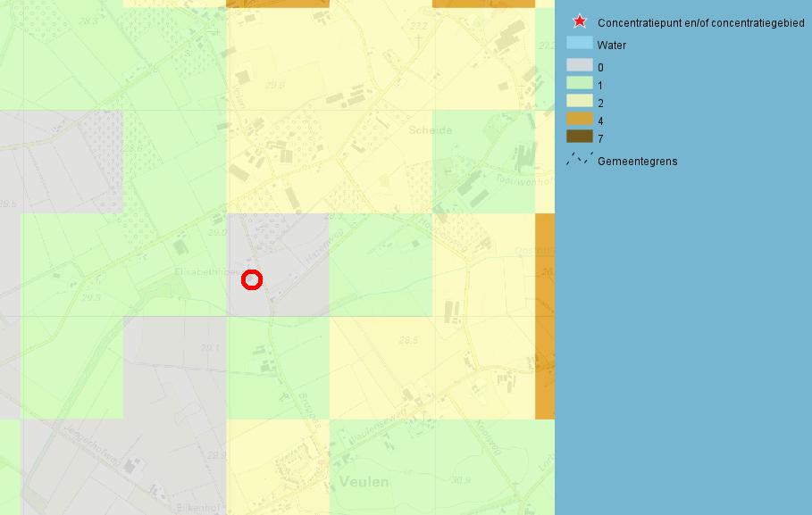812x515 pixels.
Task: Click the 'Concentratiepunt en/of concentratiegebied' legend label
Action: [700, 23]
